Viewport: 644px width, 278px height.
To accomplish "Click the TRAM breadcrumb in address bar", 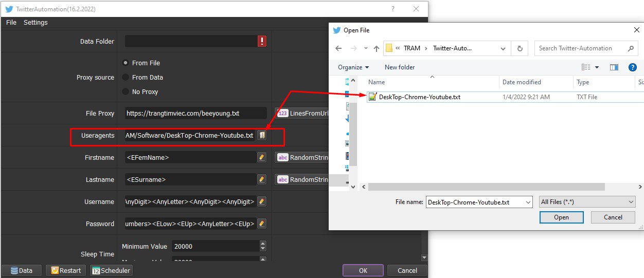I will (412, 48).
